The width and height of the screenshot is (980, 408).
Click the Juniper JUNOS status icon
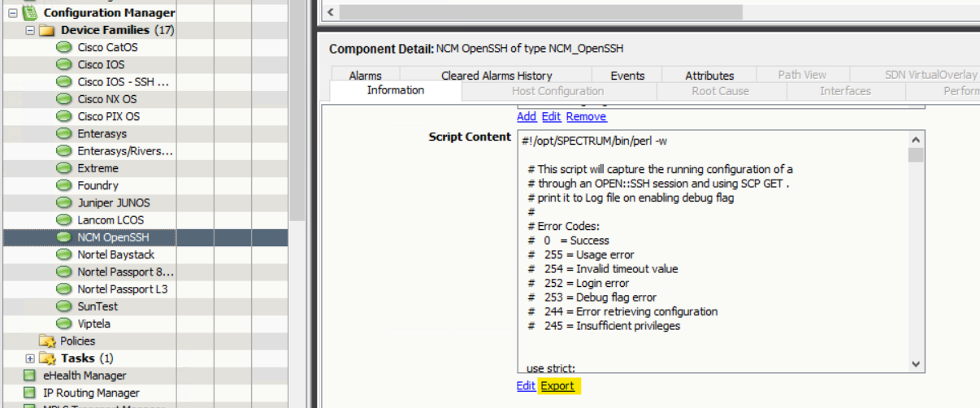63,202
